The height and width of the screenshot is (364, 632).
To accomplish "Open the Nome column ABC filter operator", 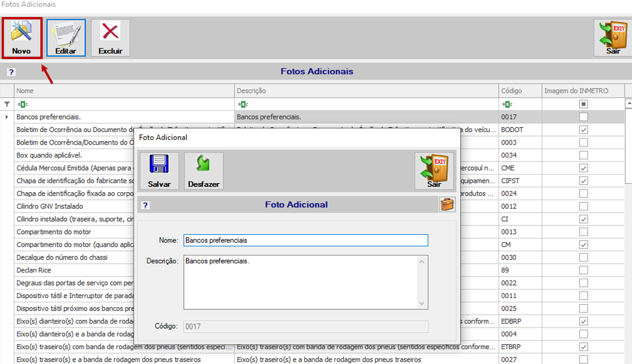I will [x=23, y=105].
